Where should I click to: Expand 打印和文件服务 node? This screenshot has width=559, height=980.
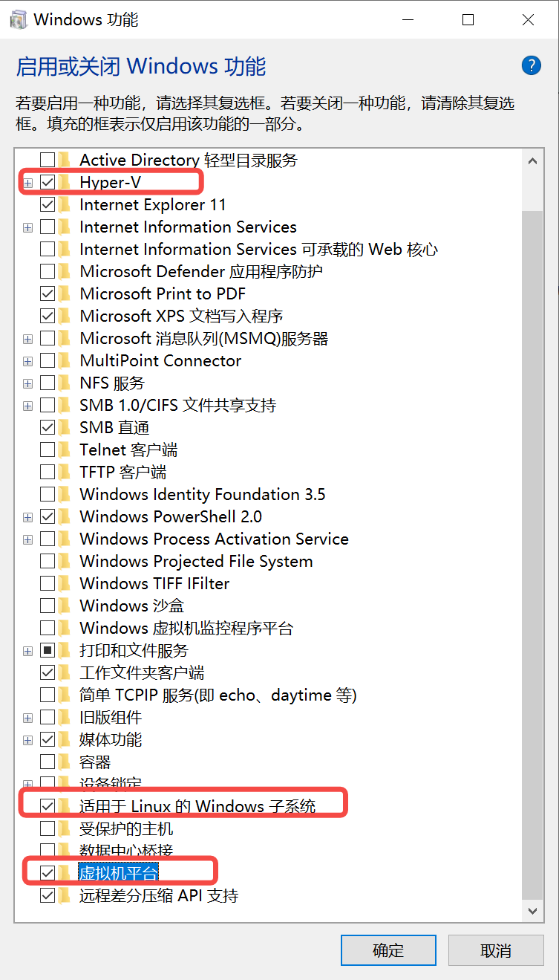(28, 651)
